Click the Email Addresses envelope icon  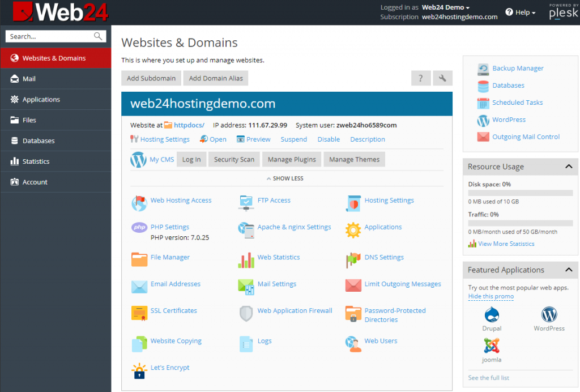[139, 287]
